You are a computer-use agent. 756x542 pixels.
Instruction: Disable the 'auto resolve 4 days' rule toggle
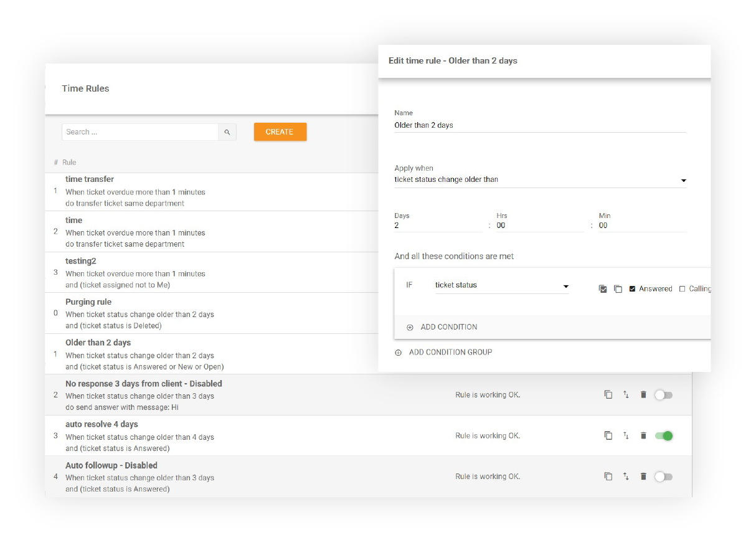pyautogui.click(x=663, y=435)
